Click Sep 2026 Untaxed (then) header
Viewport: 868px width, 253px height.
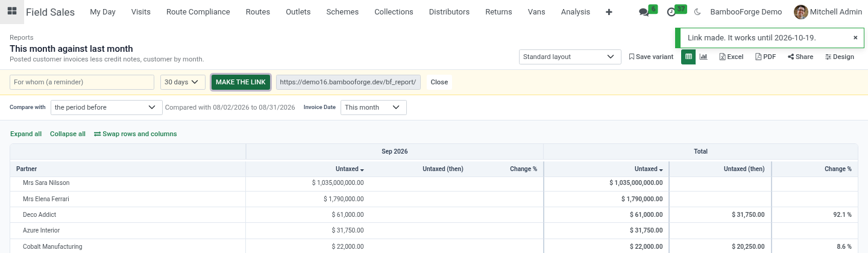(x=443, y=169)
